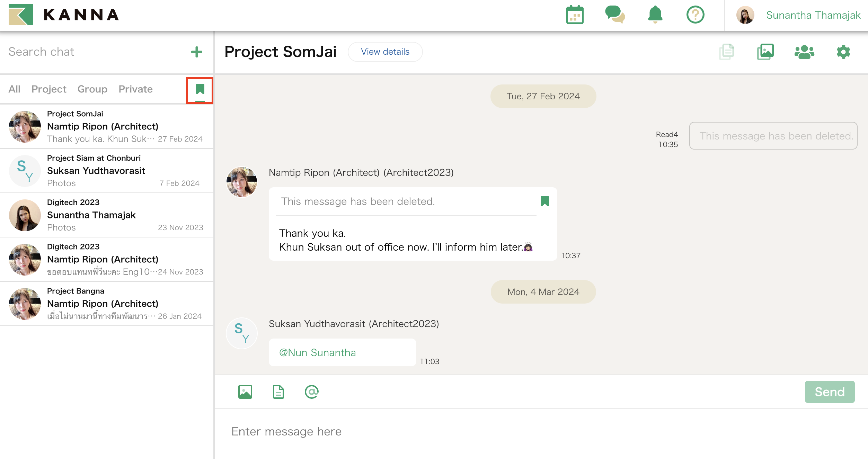Click the attach image icon below messages

245,392
